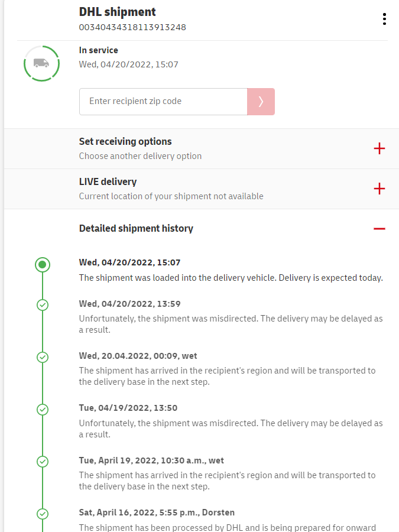Screen dimensions: 399x532
Task: Click the DHL shipment title
Action: 118,12
